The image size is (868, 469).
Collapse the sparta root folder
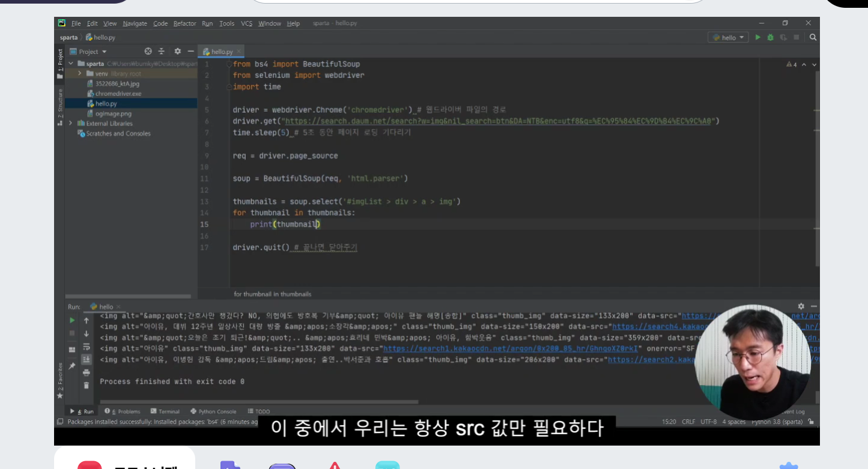[x=71, y=64]
